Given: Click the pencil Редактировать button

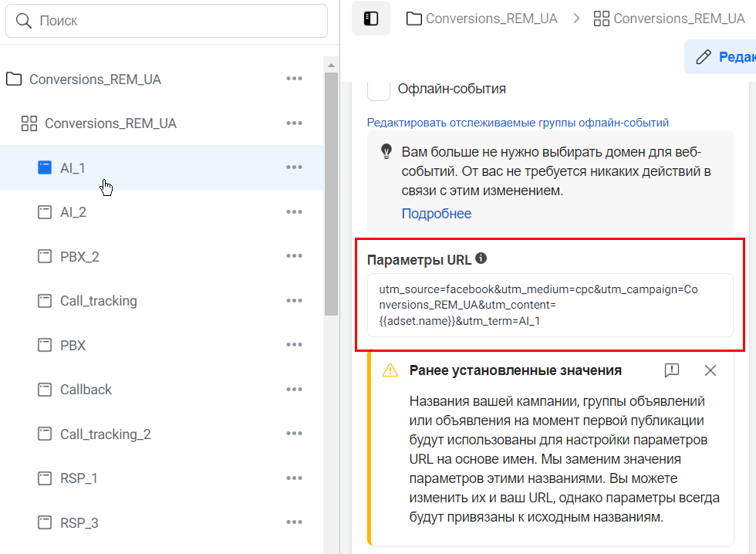Looking at the screenshot, I should coord(721,57).
